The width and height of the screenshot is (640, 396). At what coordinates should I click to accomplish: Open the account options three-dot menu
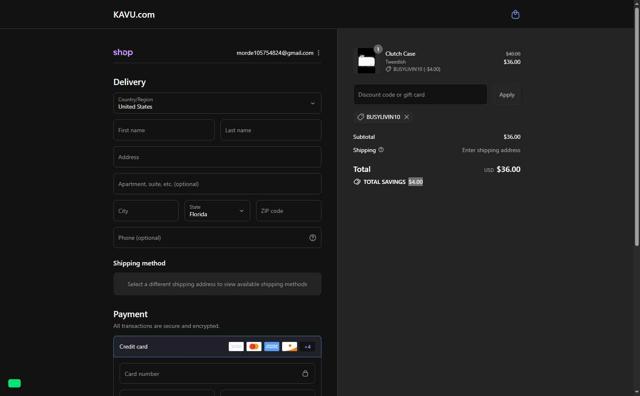318,53
